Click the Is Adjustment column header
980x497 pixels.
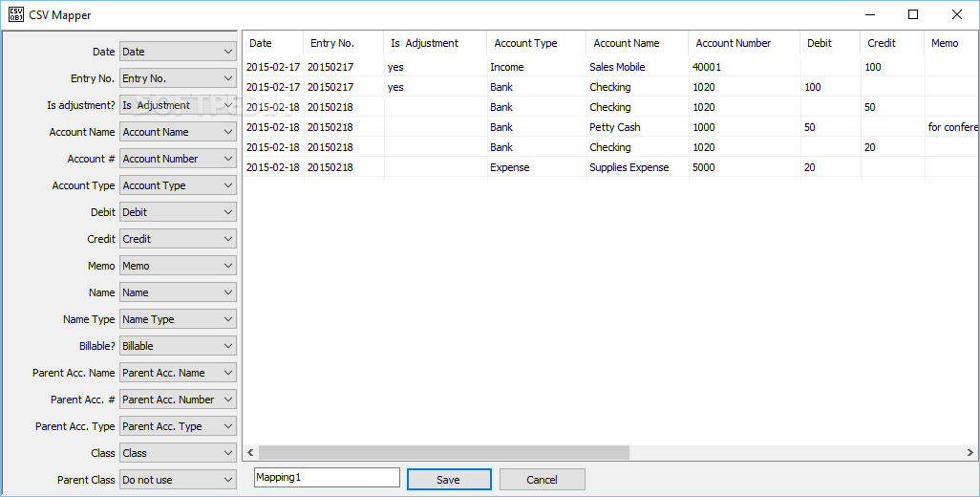[435, 43]
